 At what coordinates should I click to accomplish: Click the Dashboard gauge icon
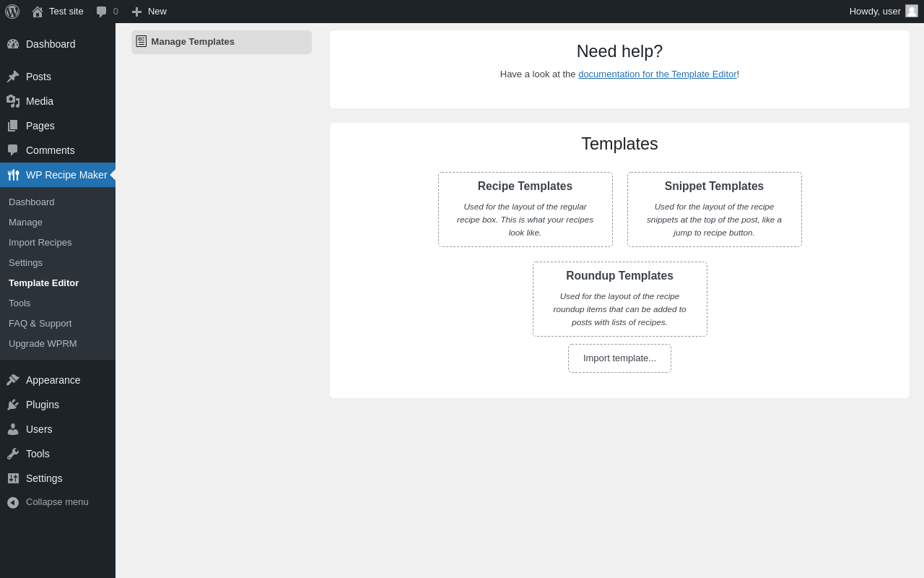click(x=13, y=44)
